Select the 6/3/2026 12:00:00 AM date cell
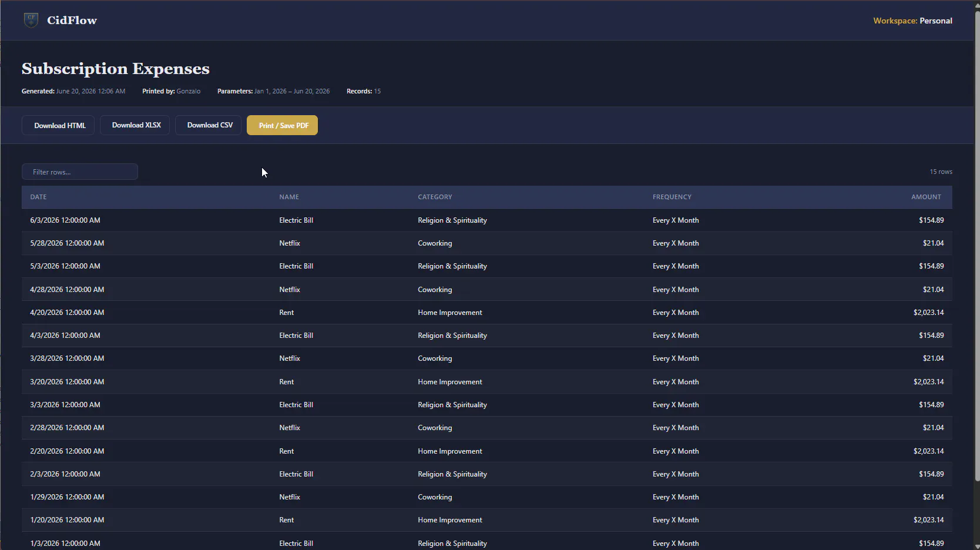This screenshot has height=550, width=980. [65, 220]
